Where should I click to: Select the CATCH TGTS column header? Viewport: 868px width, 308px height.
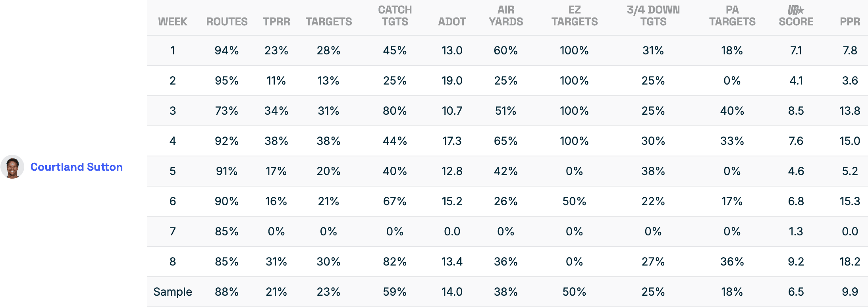pos(395,16)
